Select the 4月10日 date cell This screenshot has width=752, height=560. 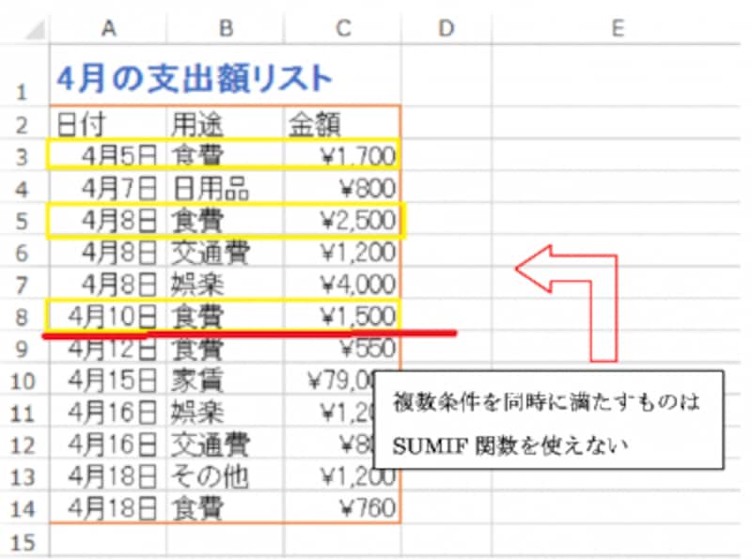tap(108, 316)
